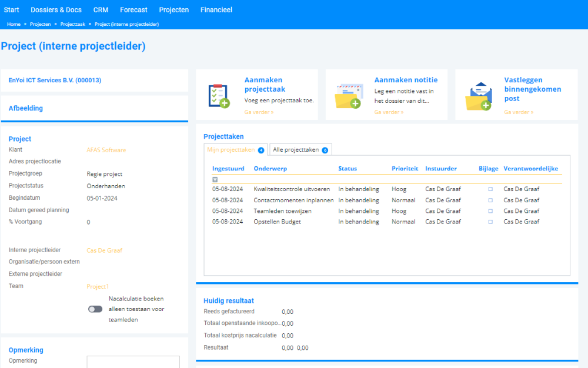Click the badge count on Alle projecttaken

[x=325, y=150]
